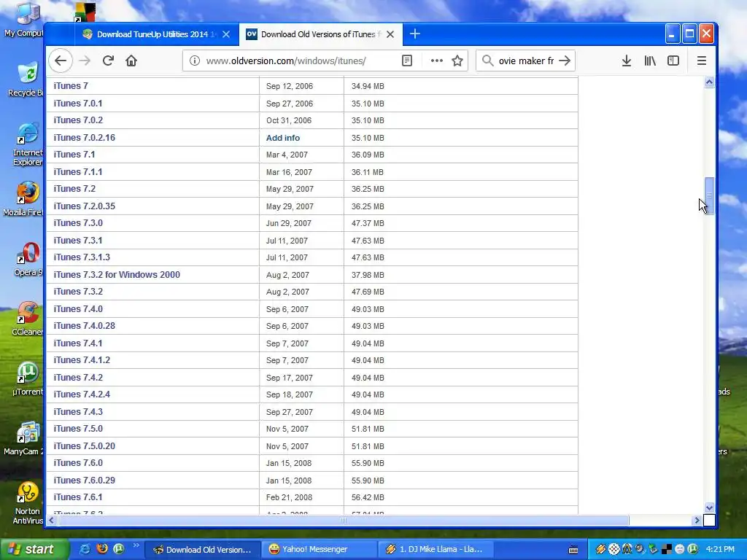Open the iTunes 7.0.2.16 link
Image resolution: width=747 pixels, height=560 pixels.
[85, 138]
